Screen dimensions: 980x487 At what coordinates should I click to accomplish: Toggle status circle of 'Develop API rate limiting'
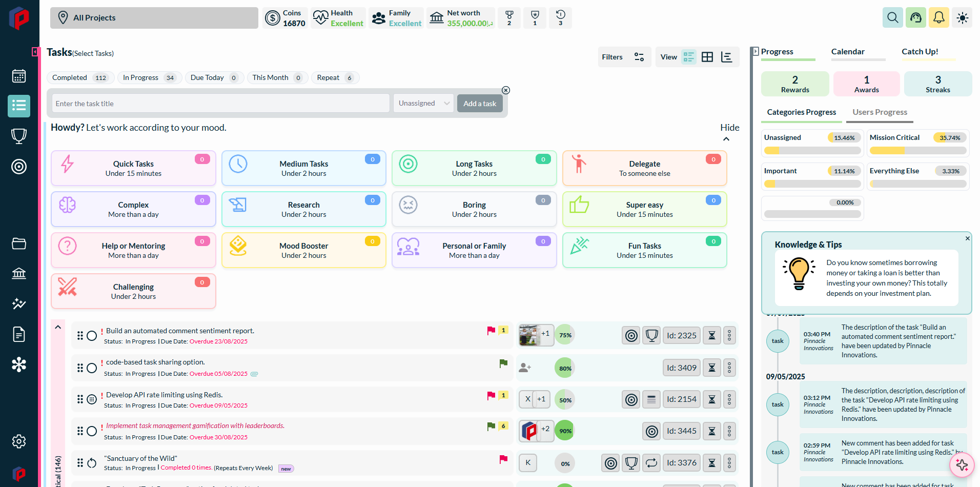click(92, 399)
